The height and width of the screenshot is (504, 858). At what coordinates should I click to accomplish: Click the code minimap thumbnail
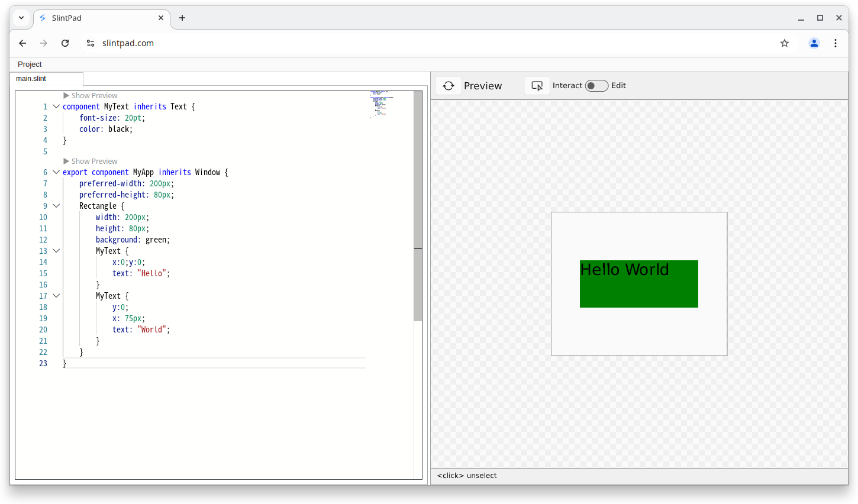click(382, 104)
